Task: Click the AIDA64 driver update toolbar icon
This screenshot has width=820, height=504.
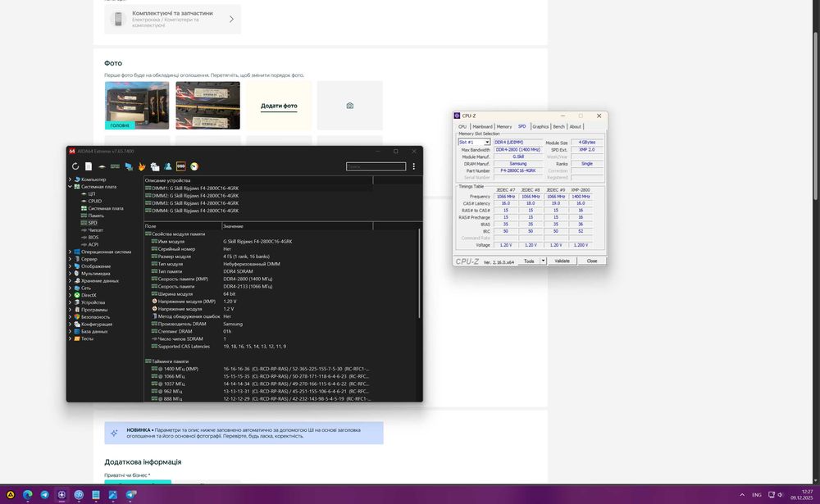Action: point(155,166)
